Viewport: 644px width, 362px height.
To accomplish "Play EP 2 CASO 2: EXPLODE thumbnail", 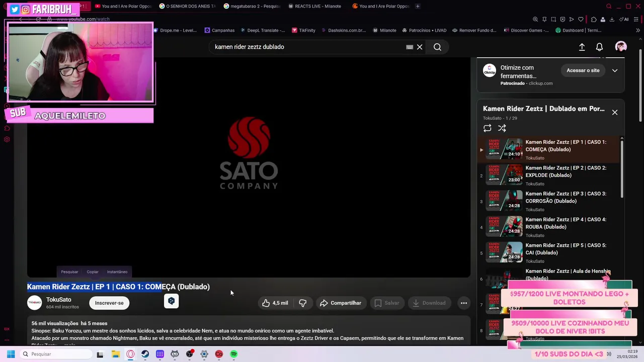I will (x=504, y=174).
